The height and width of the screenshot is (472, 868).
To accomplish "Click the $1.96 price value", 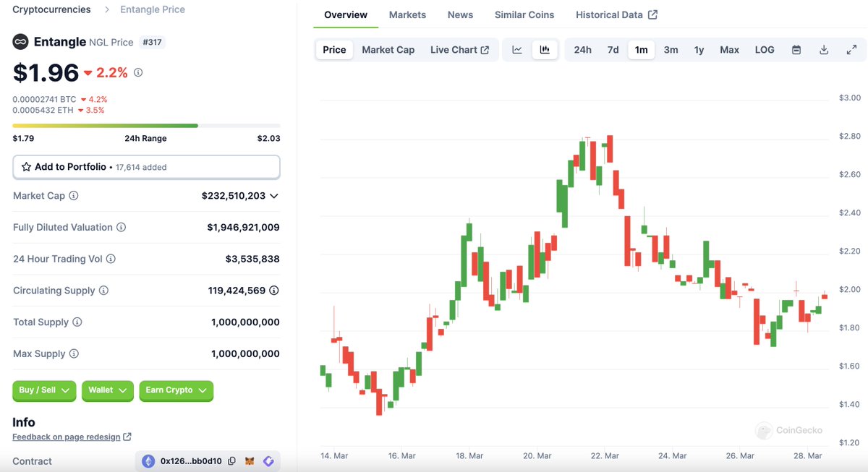I will pyautogui.click(x=46, y=72).
